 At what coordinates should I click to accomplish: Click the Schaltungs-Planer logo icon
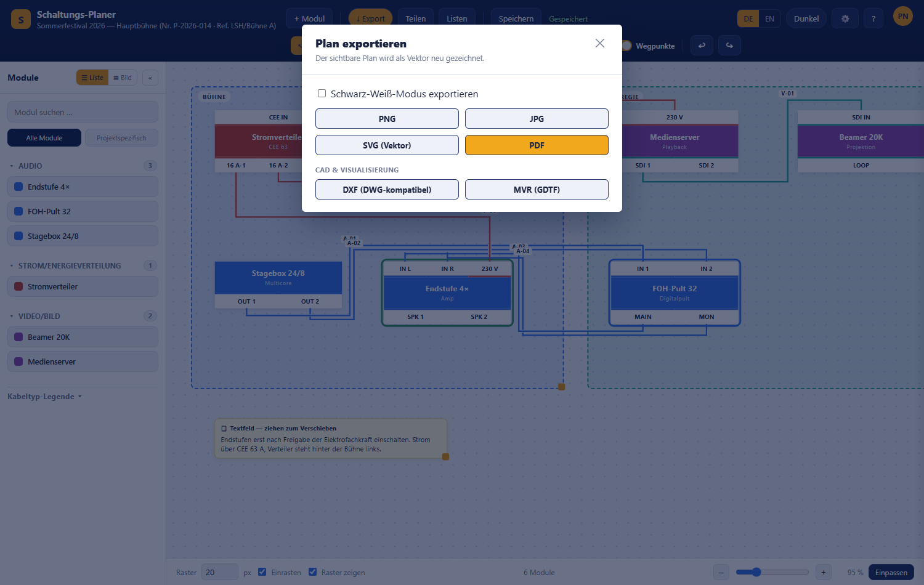click(x=21, y=19)
